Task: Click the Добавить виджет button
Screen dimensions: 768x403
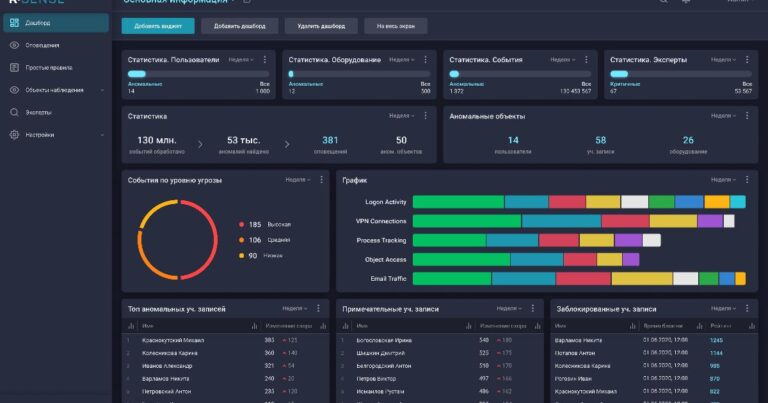Action: pos(158,26)
